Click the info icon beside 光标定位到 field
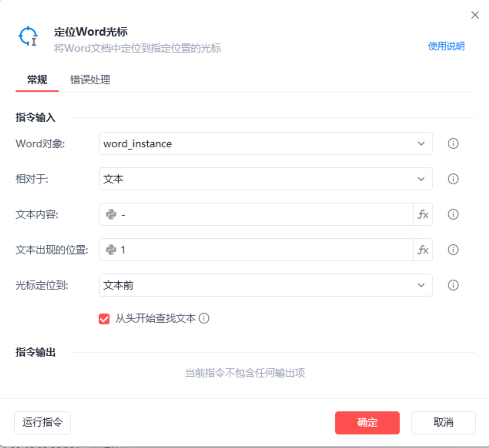 click(453, 285)
